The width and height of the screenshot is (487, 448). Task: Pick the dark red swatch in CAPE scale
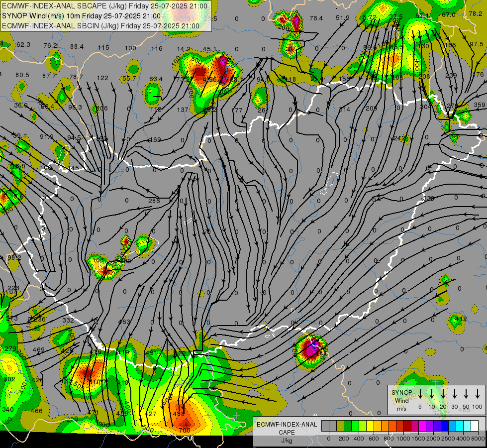(407, 426)
